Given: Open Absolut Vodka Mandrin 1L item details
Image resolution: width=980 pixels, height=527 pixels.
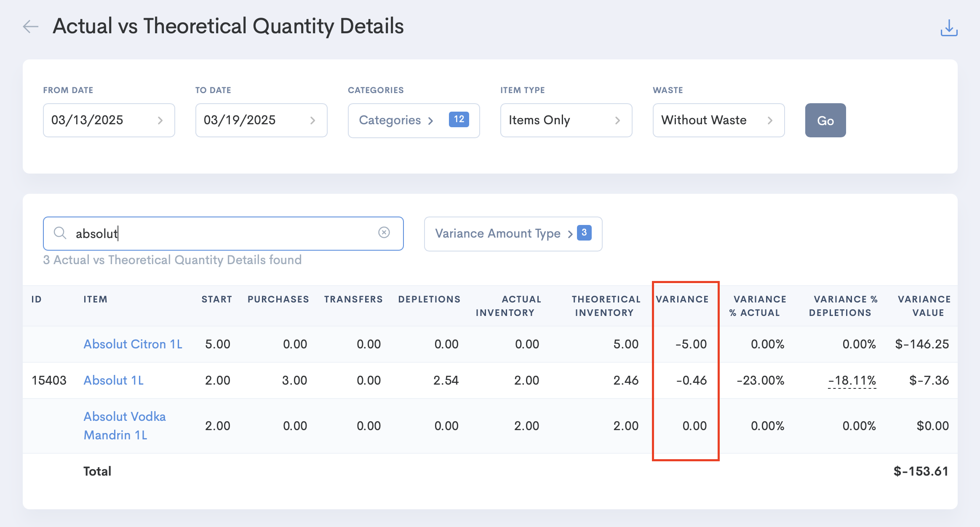Looking at the screenshot, I should [x=125, y=425].
